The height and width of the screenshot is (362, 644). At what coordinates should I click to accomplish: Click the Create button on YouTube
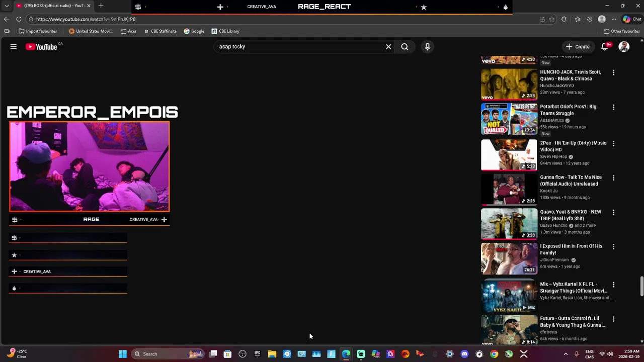click(578, 47)
